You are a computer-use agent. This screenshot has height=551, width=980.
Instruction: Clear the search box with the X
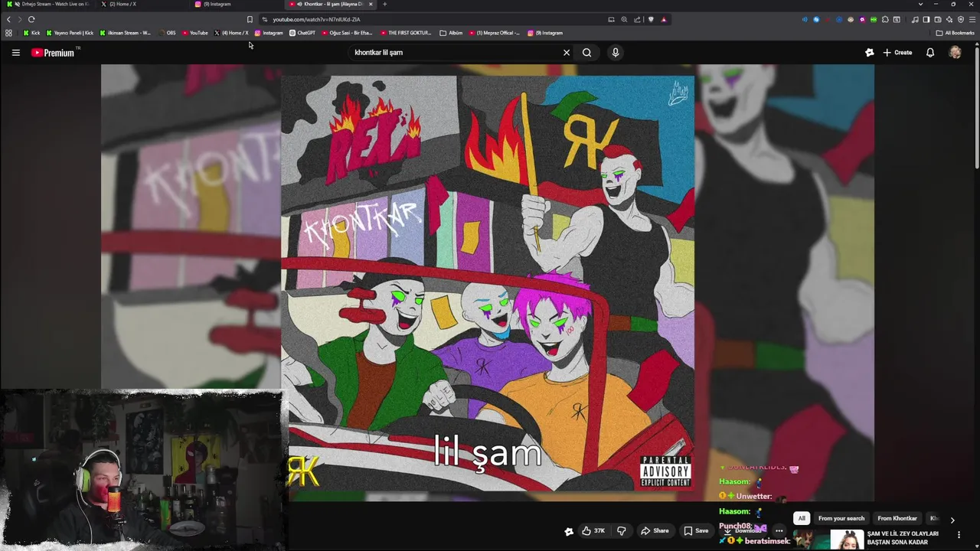(x=567, y=53)
